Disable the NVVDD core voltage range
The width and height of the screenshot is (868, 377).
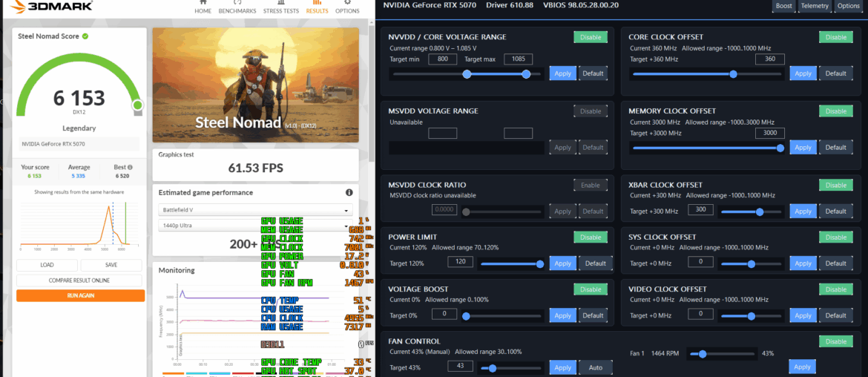pos(590,37)
